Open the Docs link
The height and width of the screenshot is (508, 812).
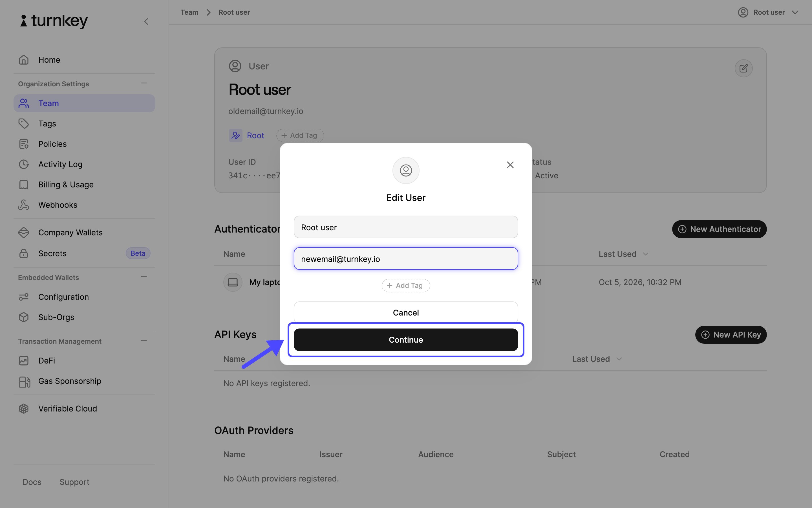coord(32,482)
